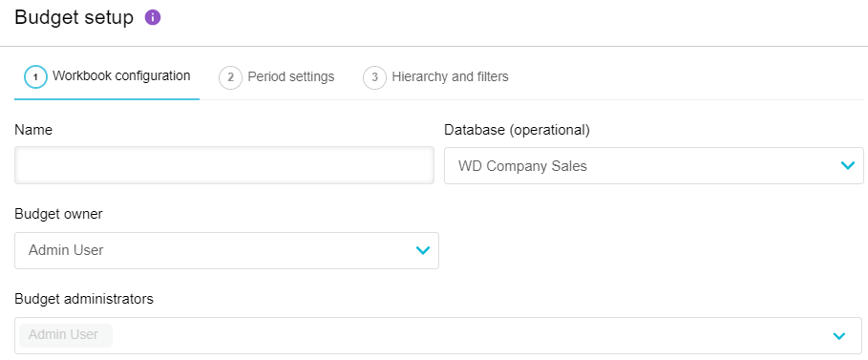This screenshot has width=868, height=360.
Task: Expand the Budget owner Admin User dropdown
Action: tap(226, 250)
